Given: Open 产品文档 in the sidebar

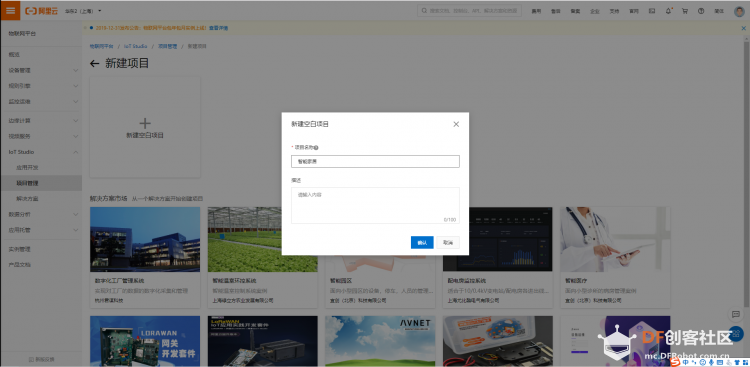Looking at the screenshot, I should (x=20, y=265).
